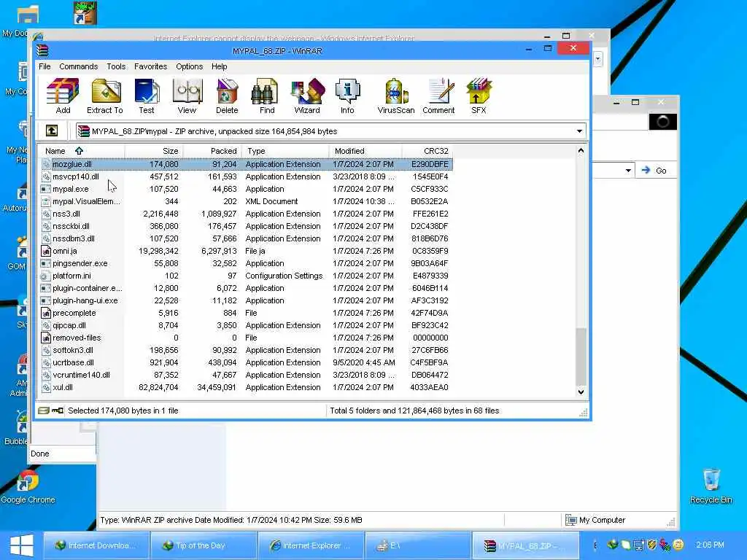Open the Commands menu
Viewport: 747px width, 560px height.
pos(79,66)
